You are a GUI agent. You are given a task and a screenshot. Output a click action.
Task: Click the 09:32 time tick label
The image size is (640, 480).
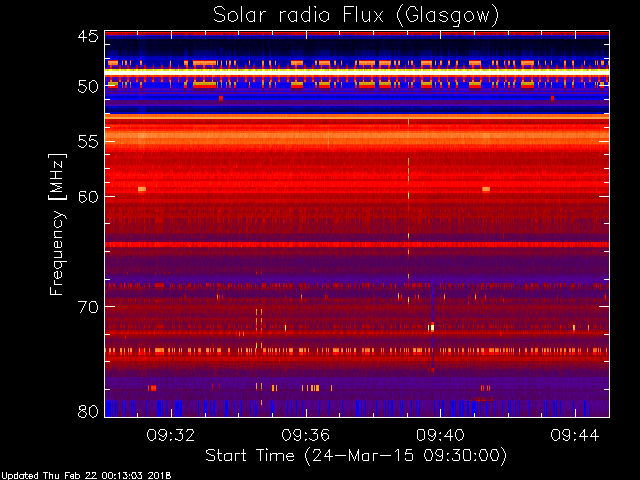tap(171, 435)
